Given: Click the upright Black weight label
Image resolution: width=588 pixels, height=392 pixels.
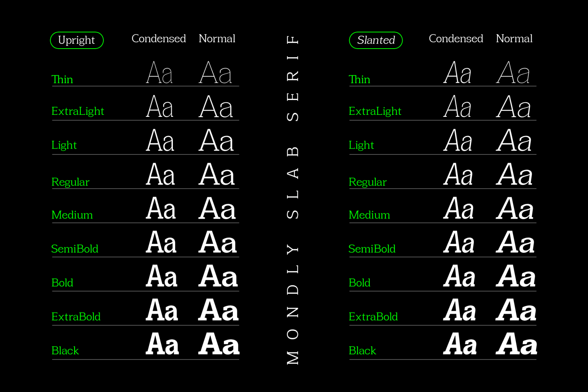Looking at the screenshot, I should click(65, 351).
